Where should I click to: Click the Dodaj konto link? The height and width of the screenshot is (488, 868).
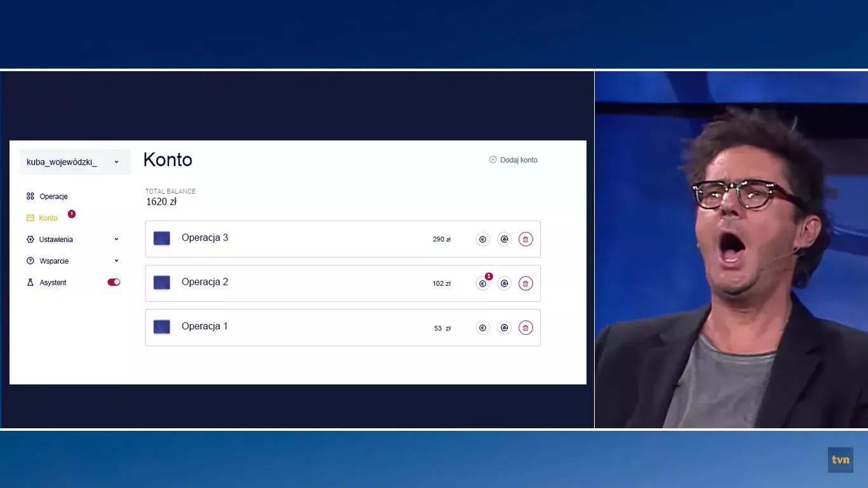[519, 160]
